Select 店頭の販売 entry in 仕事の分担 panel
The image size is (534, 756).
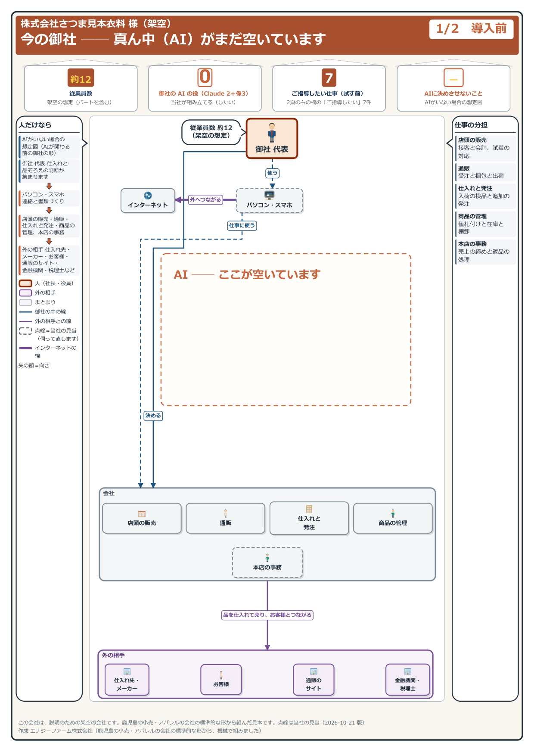(x=485, y=148)
